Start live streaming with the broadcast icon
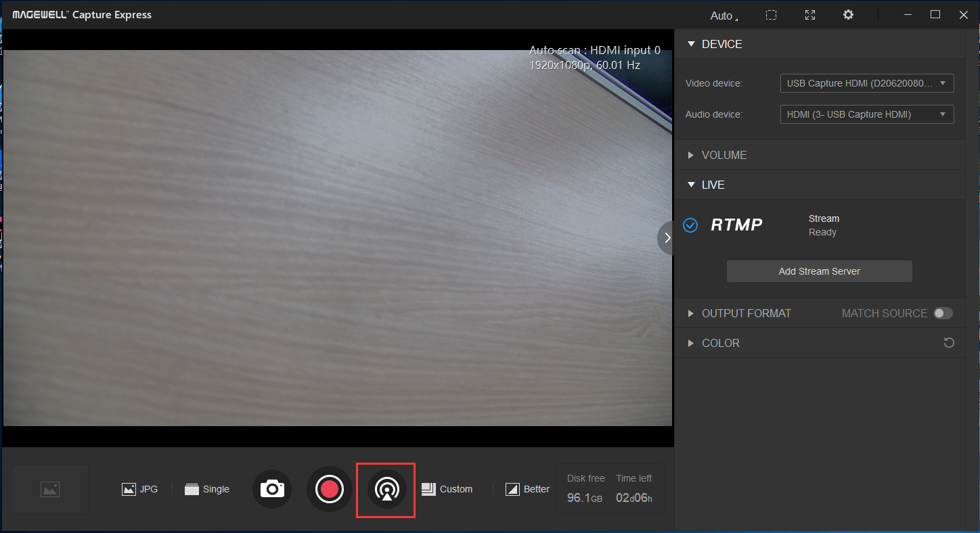The width and height of the screenshot is (980, 533). click(386, 488)
